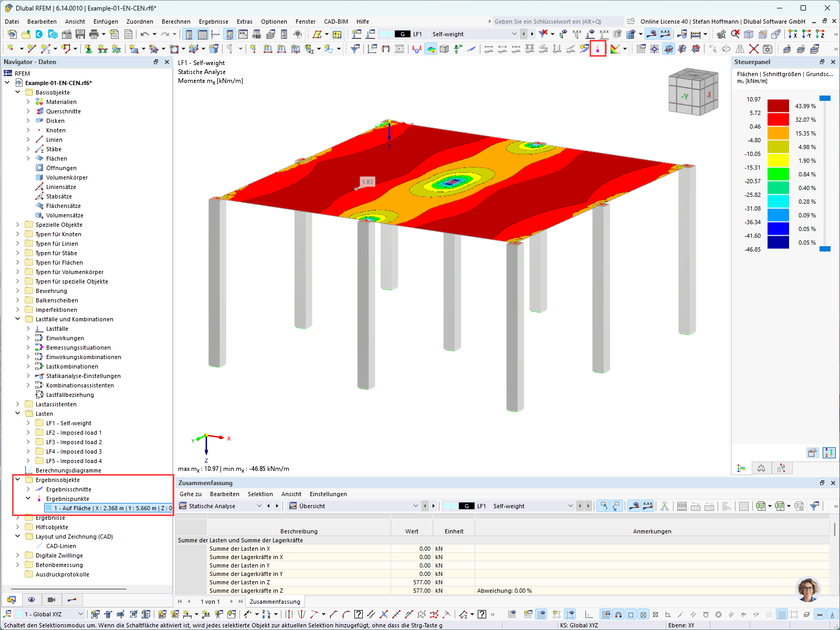Click the red X delete toolbar icon
Screen dimensions: 840x630
pyautogui.click(x=754, y=49)
